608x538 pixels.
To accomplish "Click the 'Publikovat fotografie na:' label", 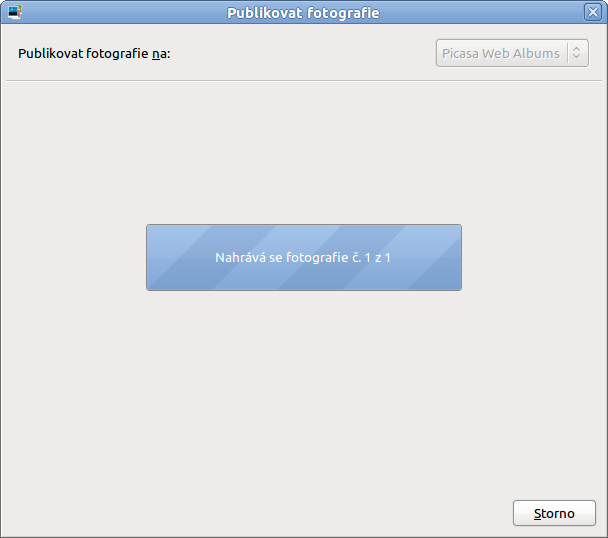I will pos(94,53).
